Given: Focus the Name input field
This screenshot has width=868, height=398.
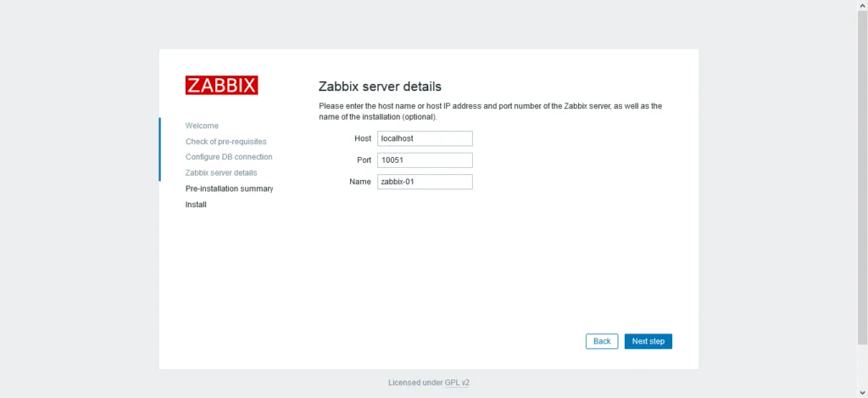Looking at the screenshot, I should coord(426,182).
